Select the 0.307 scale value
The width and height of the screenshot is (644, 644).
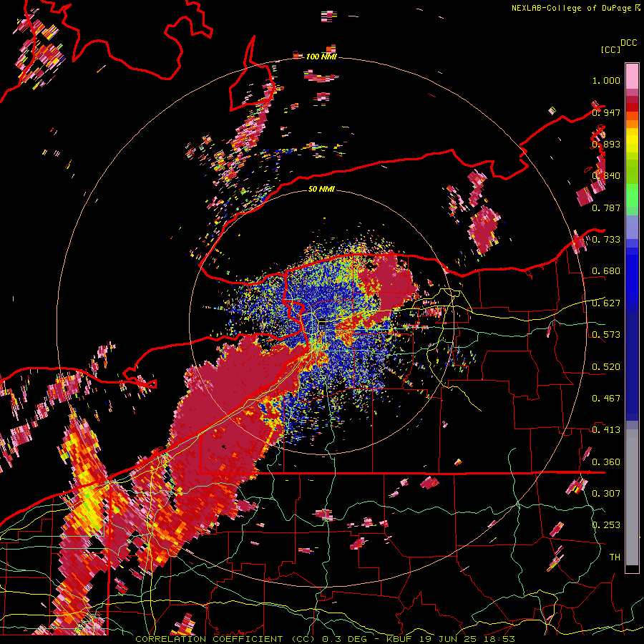pos(606,494)
